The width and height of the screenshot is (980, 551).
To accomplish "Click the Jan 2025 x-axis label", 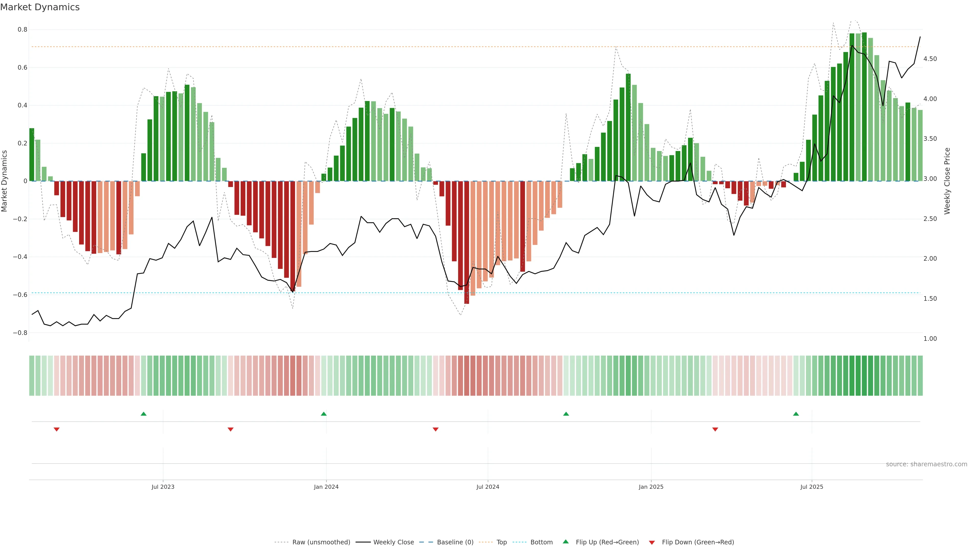I will 651,487.
